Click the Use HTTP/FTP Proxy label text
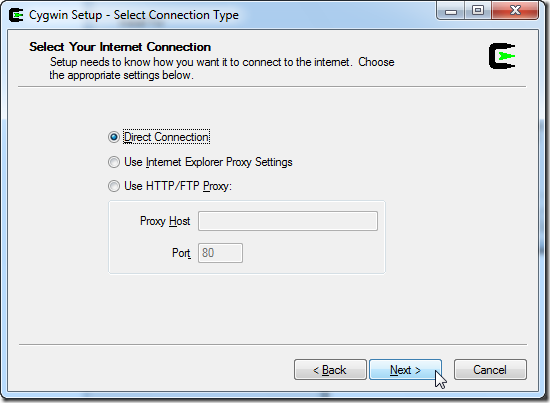 [178, 186]
